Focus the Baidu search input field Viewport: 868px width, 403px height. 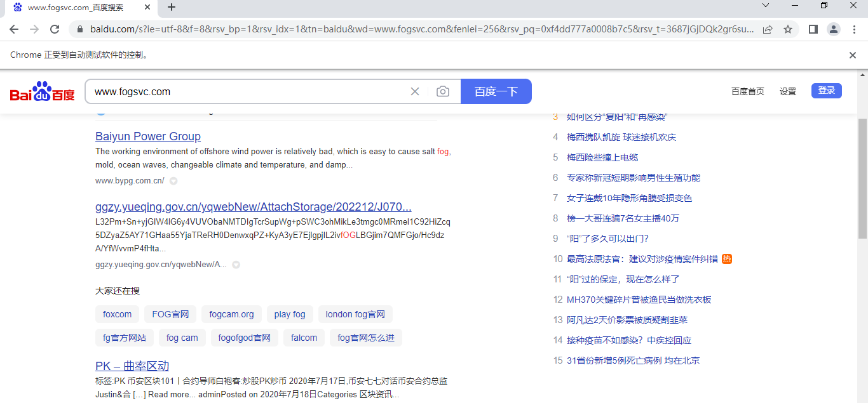pos(248,91)
